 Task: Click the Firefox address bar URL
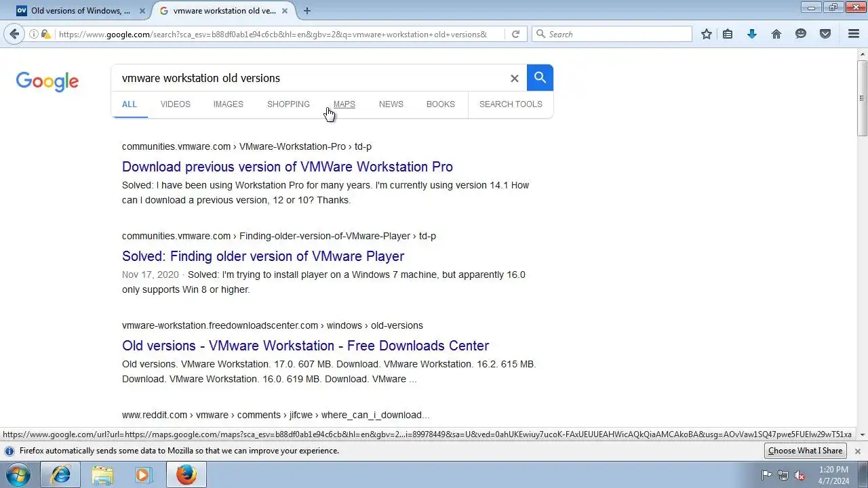(273, 34)
